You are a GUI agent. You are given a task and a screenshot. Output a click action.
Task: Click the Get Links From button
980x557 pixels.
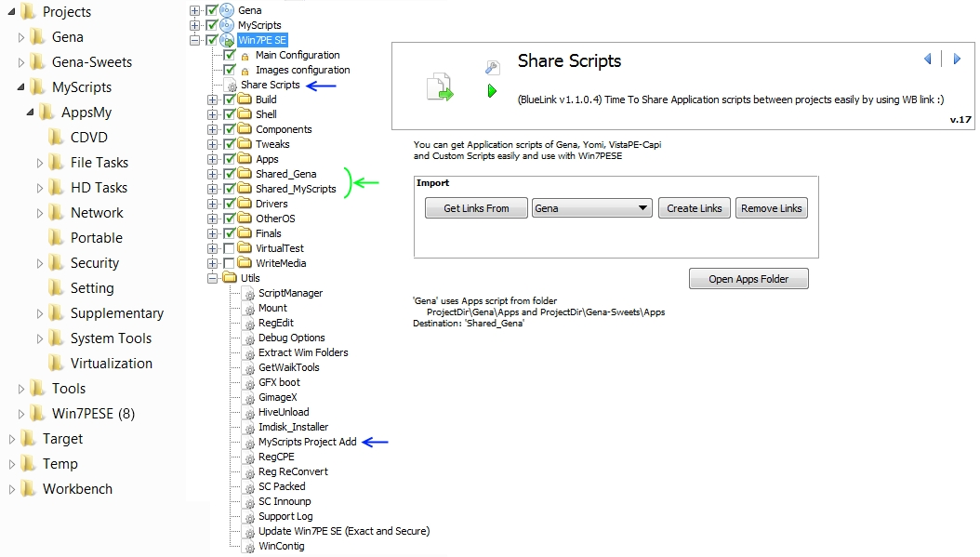click(476, 208)
